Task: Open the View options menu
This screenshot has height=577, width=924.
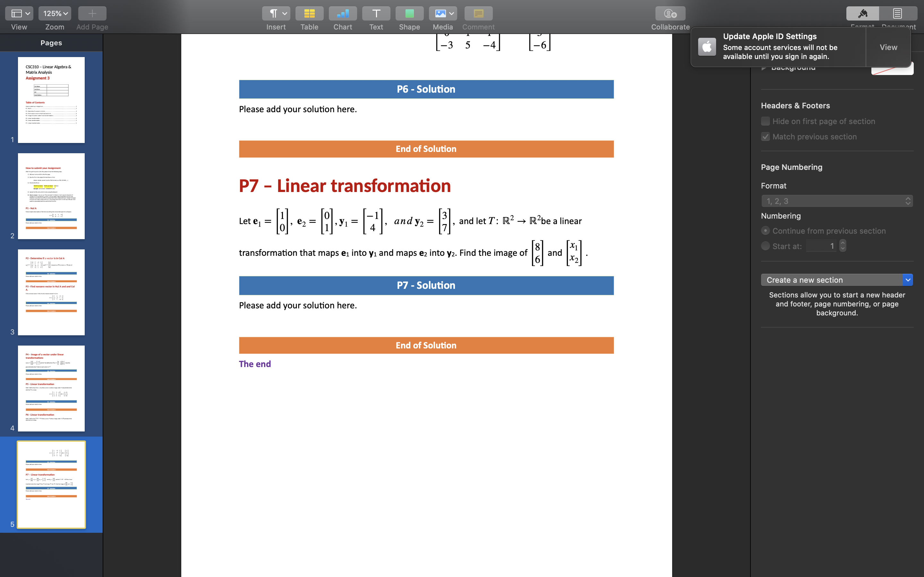Action: coord(19,13)
